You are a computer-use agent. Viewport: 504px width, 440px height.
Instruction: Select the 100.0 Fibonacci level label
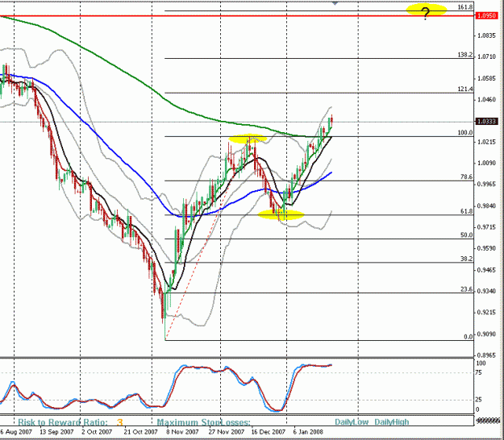click(465, 133)
